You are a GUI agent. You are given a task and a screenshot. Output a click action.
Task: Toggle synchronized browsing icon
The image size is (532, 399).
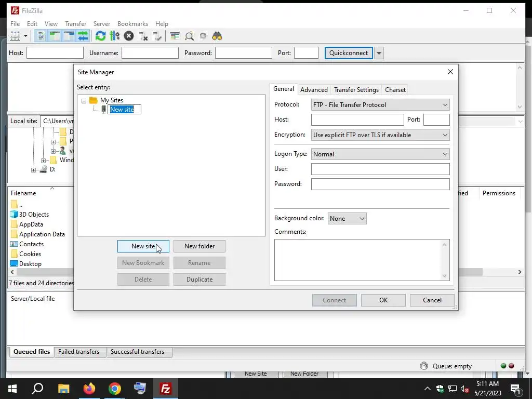coord(203,36)
